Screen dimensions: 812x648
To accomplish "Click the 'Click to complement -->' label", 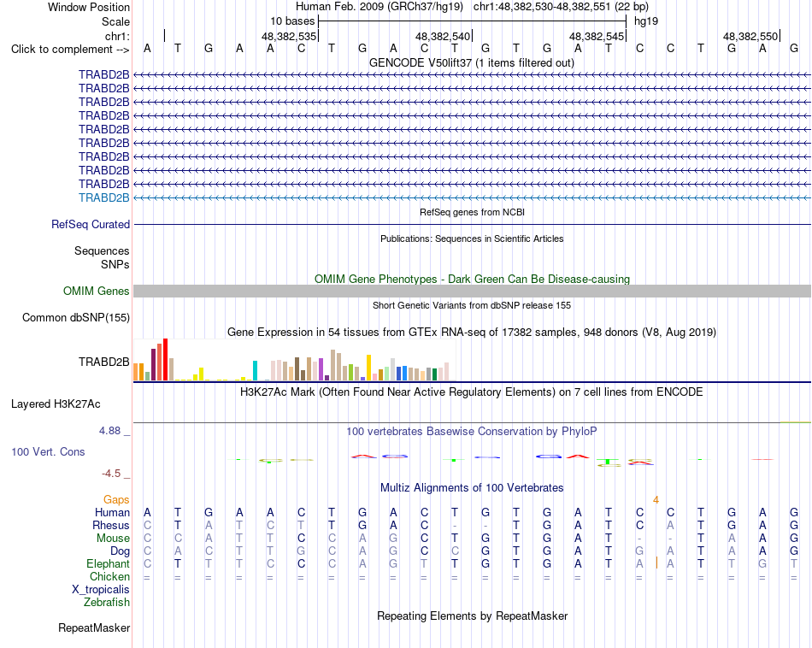I will 70,50.
